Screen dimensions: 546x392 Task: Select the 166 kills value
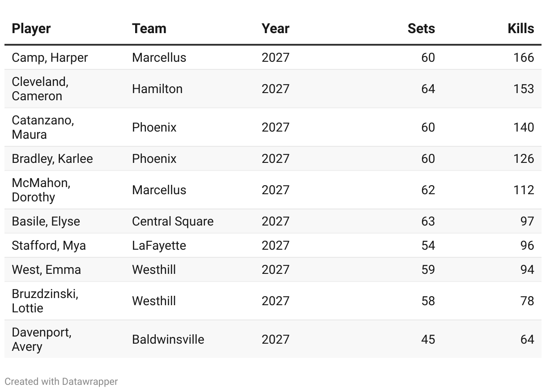tap(524, 58)
